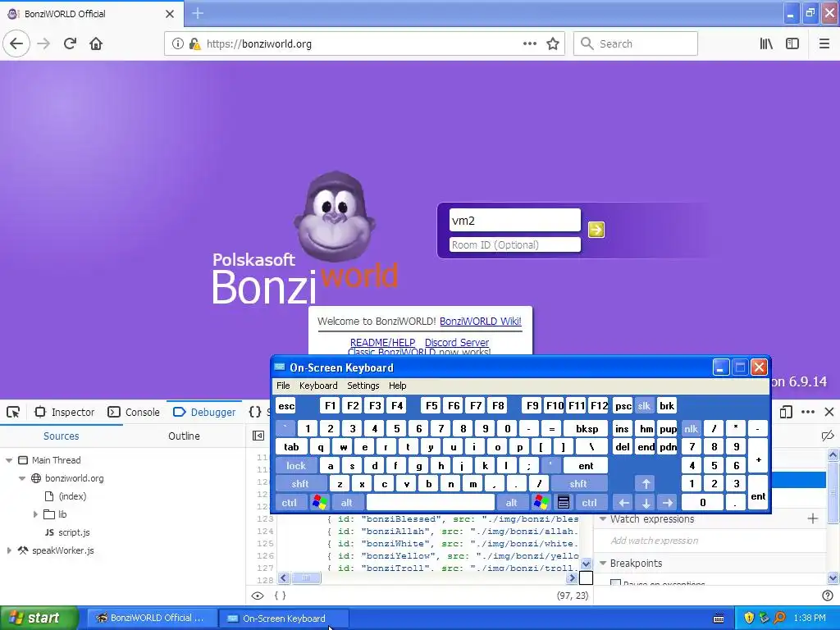
Task: Toggle the slk scroll lock key
Action: 644,405
